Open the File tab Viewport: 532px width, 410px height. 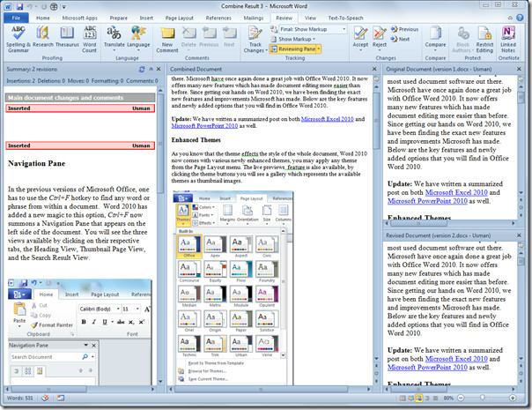coord(16,18)
